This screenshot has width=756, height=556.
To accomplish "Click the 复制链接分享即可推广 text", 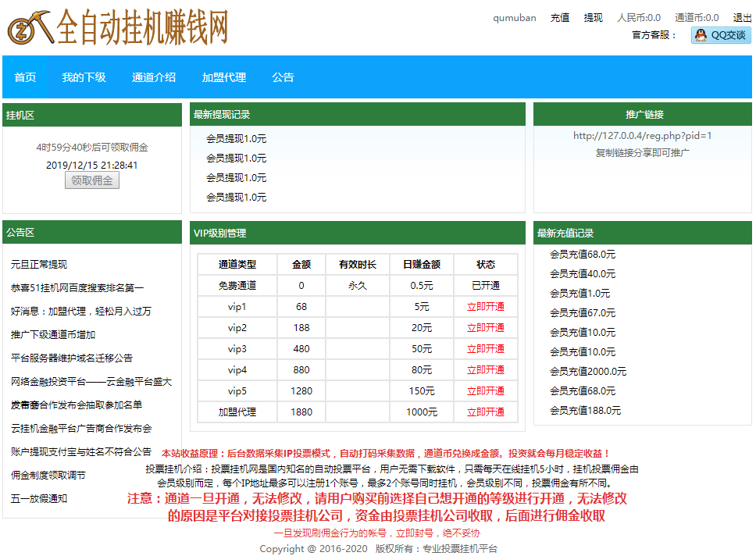I will point(642,153).
